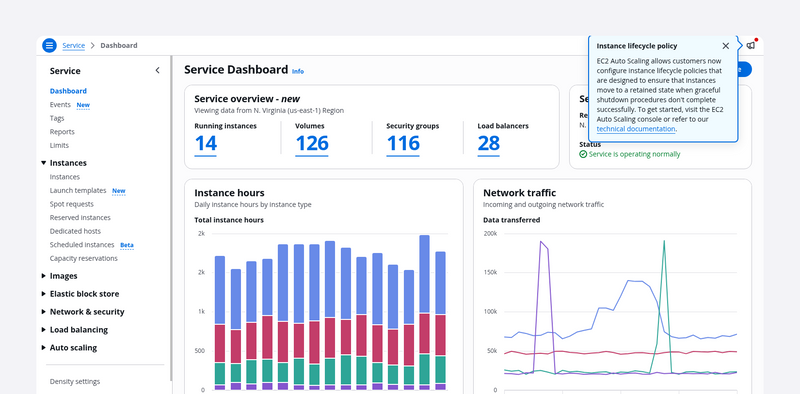Image resolution: width=800 pixels, height=394 pixels.
Task: Open the technical documentation link
Action: 636,129
